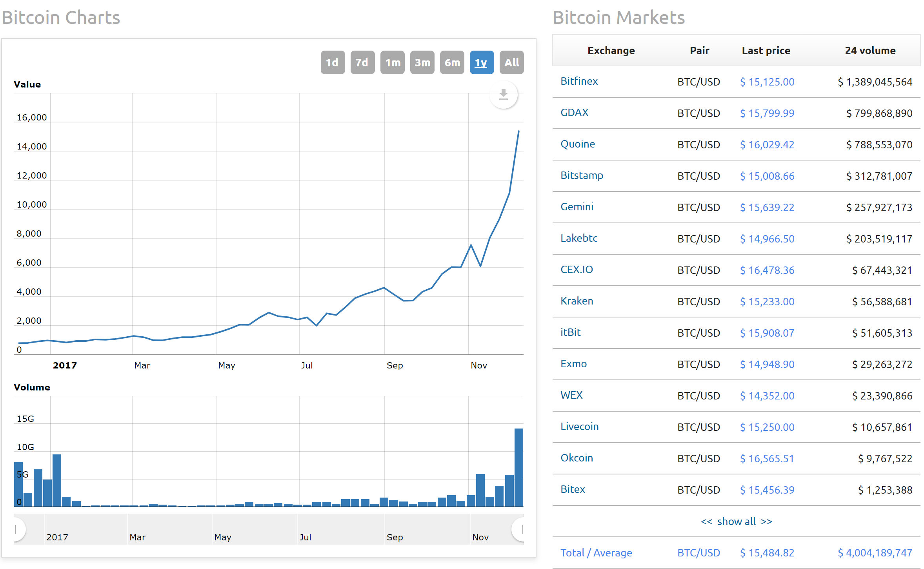
Task: Click Gemini last price $ 15,639.22
Action: pyautogui.click(x=767, y=207)
